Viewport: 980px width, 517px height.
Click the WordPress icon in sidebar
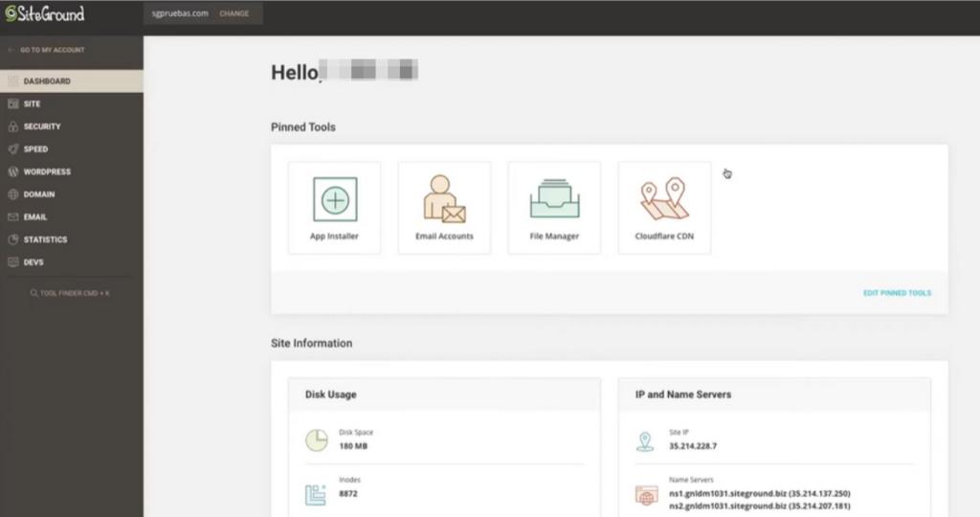[x=13, y=172]
